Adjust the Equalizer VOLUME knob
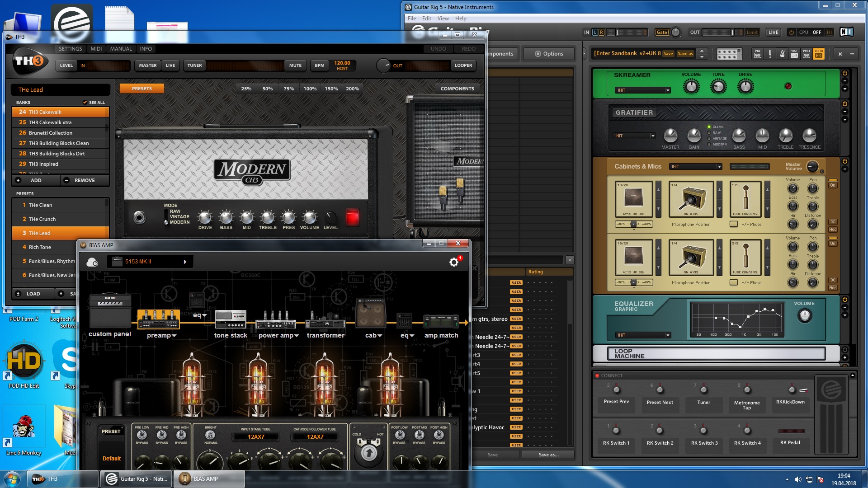Screen dimensions: 868x488 click(804, 315)
